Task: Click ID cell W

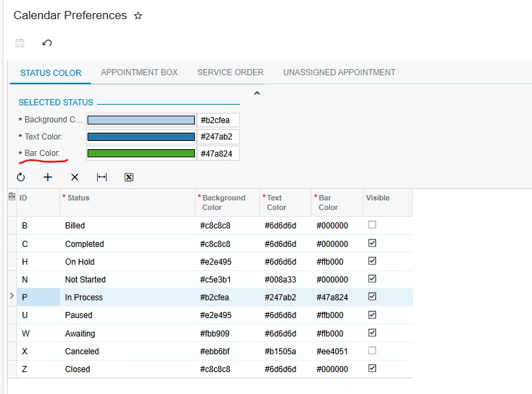Action: click(x=38, y=333)
